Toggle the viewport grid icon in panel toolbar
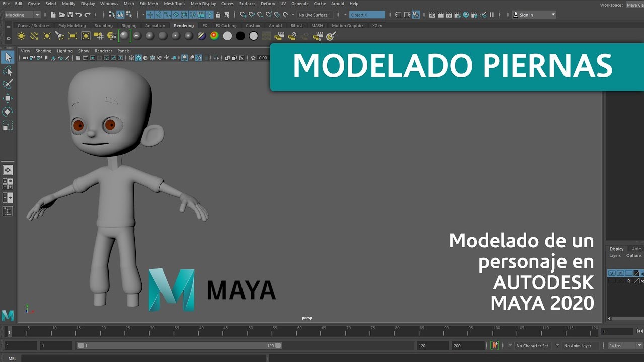 [x=78, y=58]
